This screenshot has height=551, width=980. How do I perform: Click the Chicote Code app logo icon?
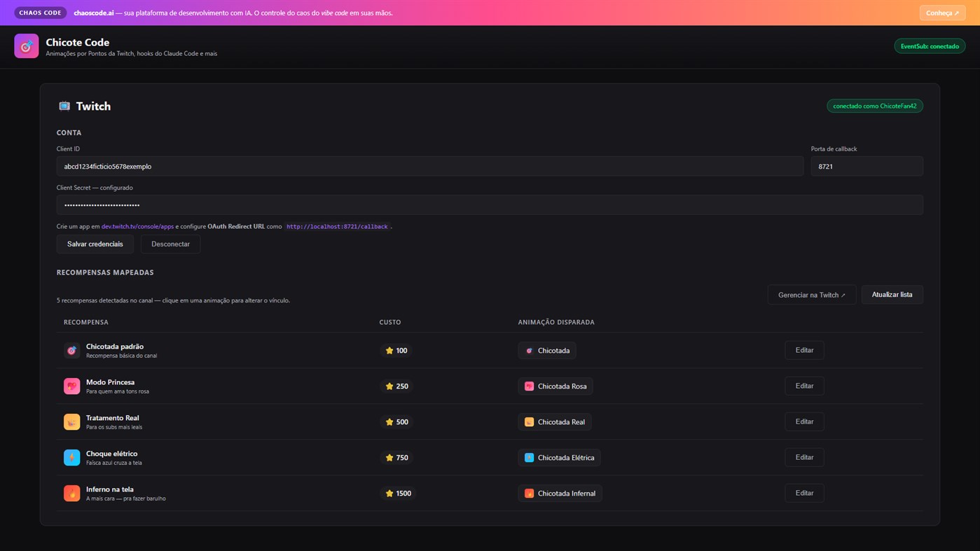(27, 46)
